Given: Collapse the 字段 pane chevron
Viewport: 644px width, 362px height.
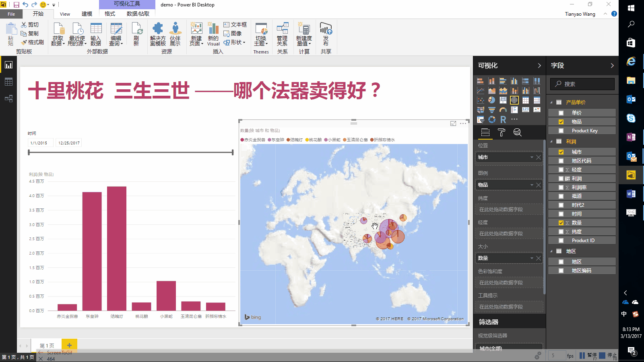Looking at the screenshot, I should pyautogui.click(x=612, y=66).
